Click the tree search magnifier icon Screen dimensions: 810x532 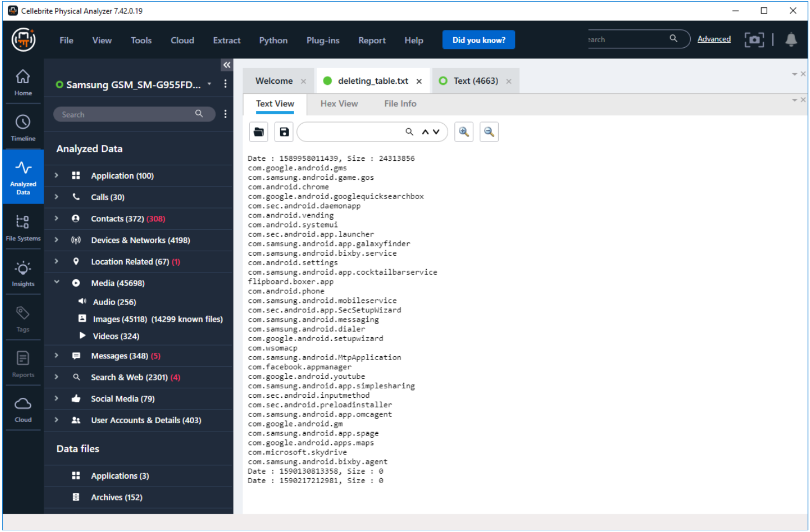pos(199,114)
